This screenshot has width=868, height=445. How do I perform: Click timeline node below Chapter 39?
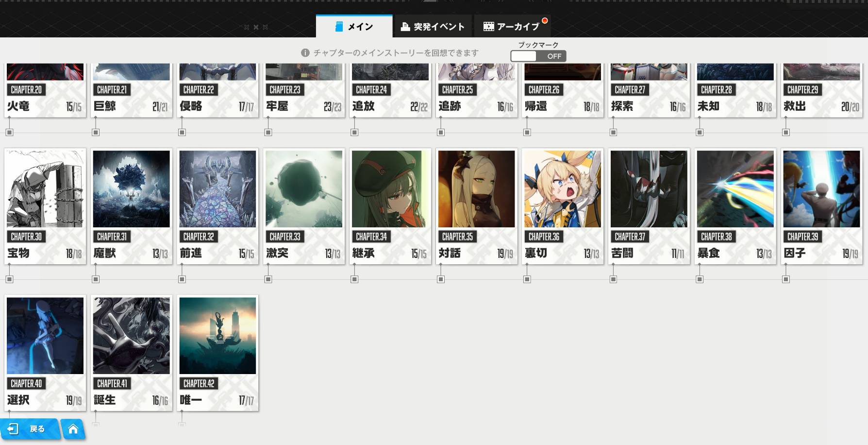pos(786,279)
